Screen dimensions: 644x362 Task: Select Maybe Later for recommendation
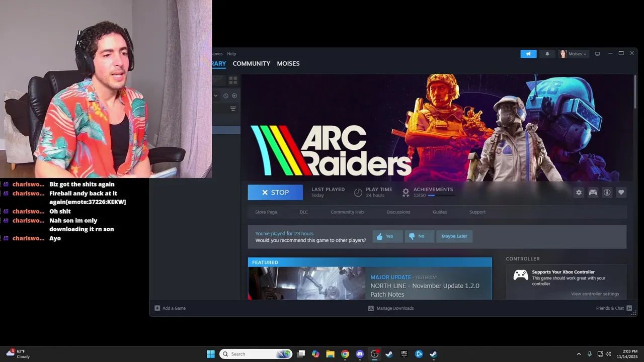(x=454, y=236)
